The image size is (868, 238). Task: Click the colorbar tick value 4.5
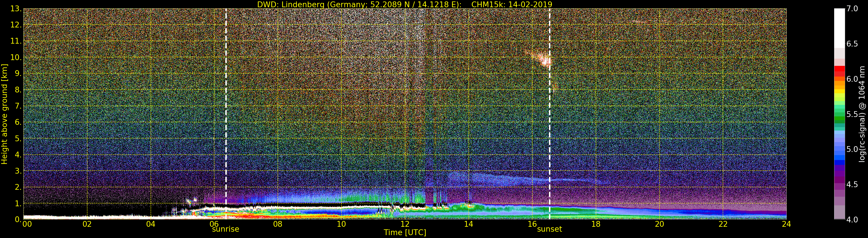[852, 185]
